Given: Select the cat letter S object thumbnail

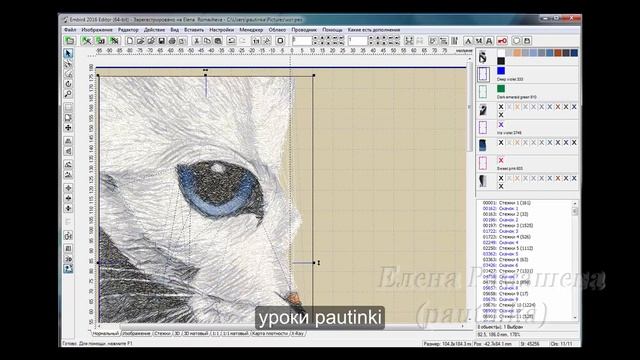Looking at the screenshot, I should click(483, 57).
